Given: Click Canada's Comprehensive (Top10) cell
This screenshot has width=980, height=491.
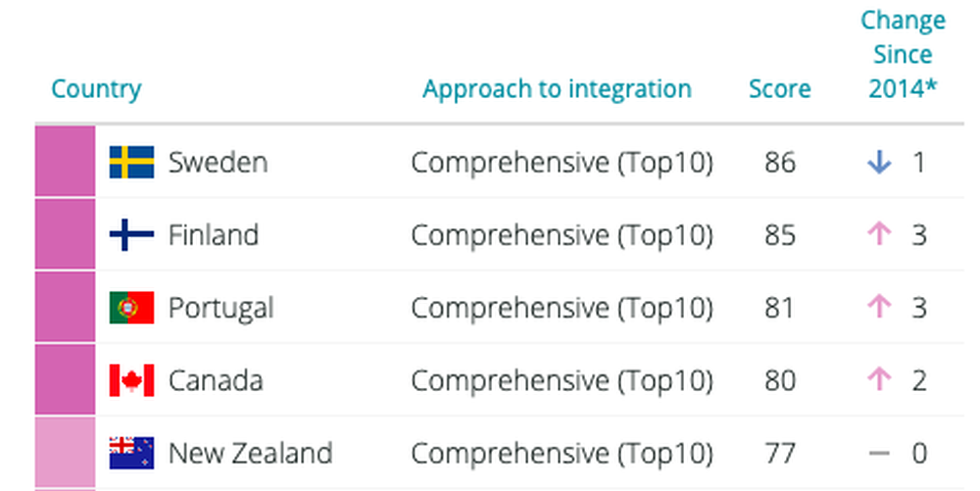Looking at the screenshot, I should (562, 380).
